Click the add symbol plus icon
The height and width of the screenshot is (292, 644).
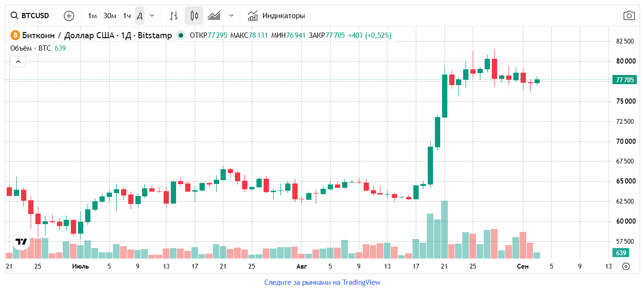tap(69, 16)
